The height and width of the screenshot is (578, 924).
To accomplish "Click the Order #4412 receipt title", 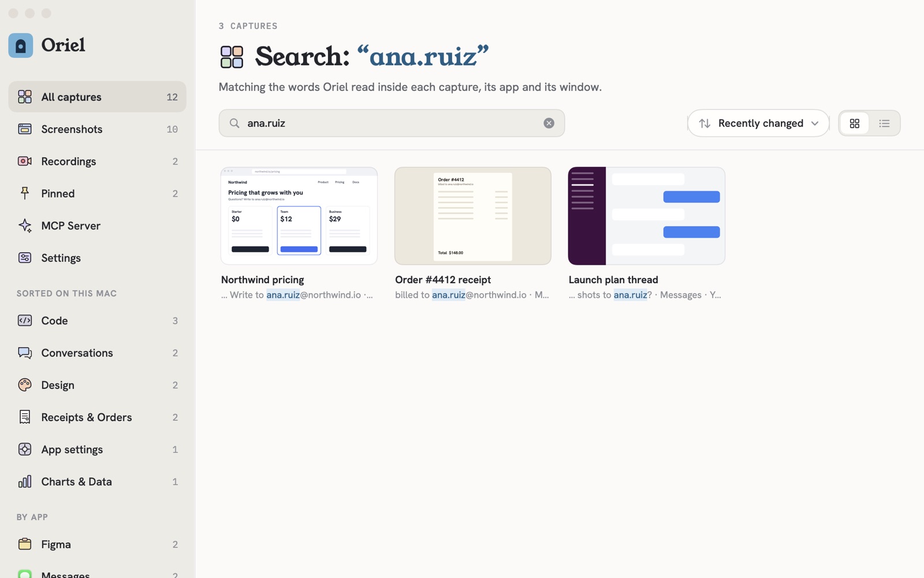I will 443,280.
